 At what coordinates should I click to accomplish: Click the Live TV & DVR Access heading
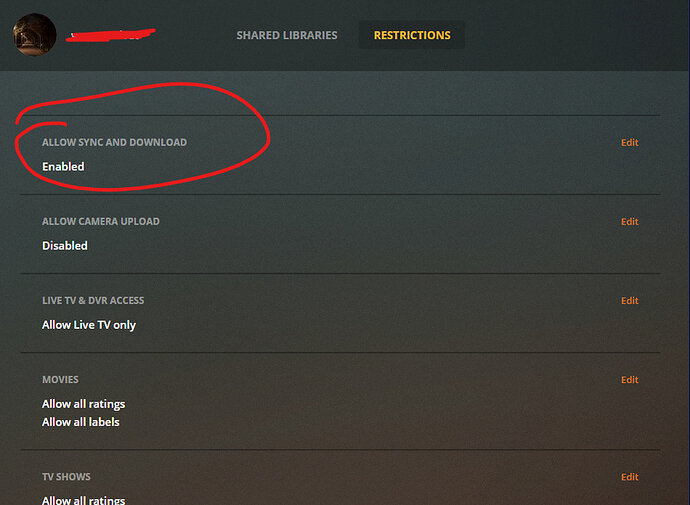click(93, 301)
